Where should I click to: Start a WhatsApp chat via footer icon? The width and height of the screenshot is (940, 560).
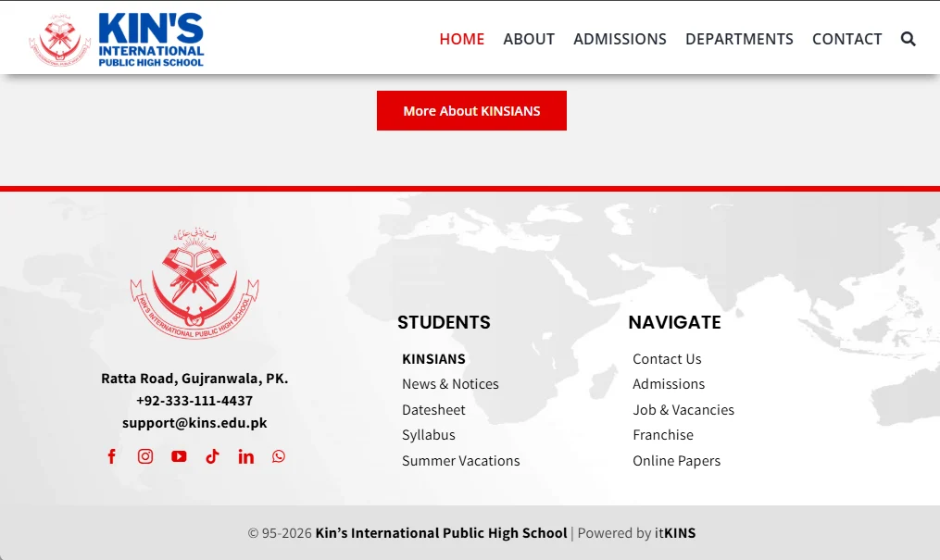278,455
